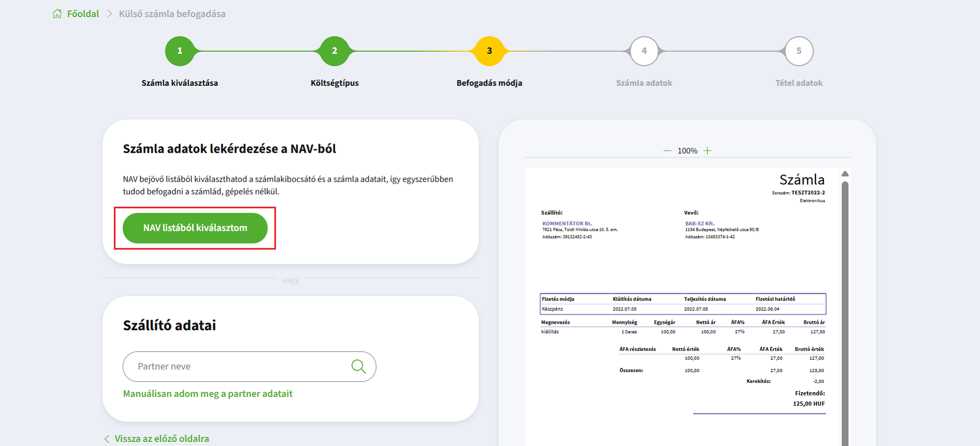The image size is (980, 446).
Task: Click the back chevron before Vissza link
Action: (107, 439)
